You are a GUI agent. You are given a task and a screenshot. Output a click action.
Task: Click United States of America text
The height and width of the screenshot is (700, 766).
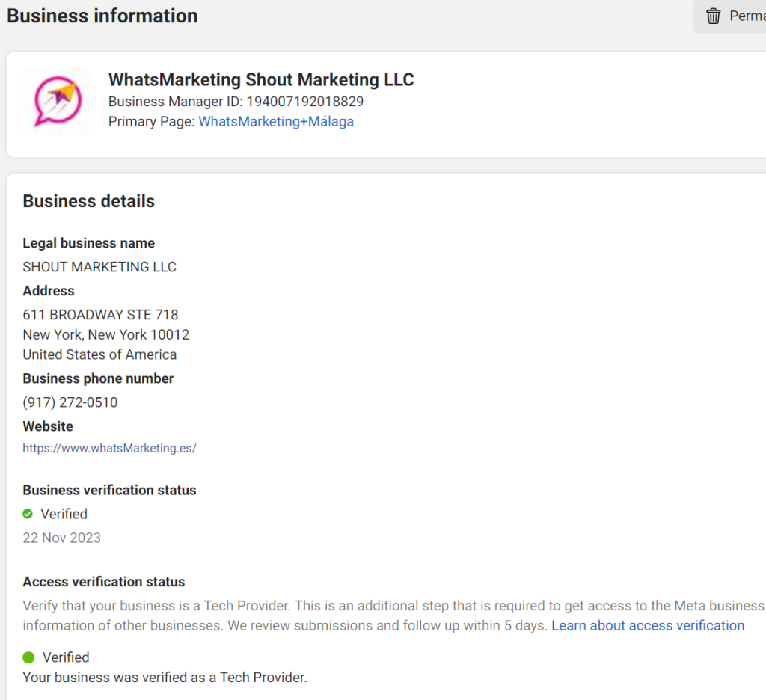(99, 354)
